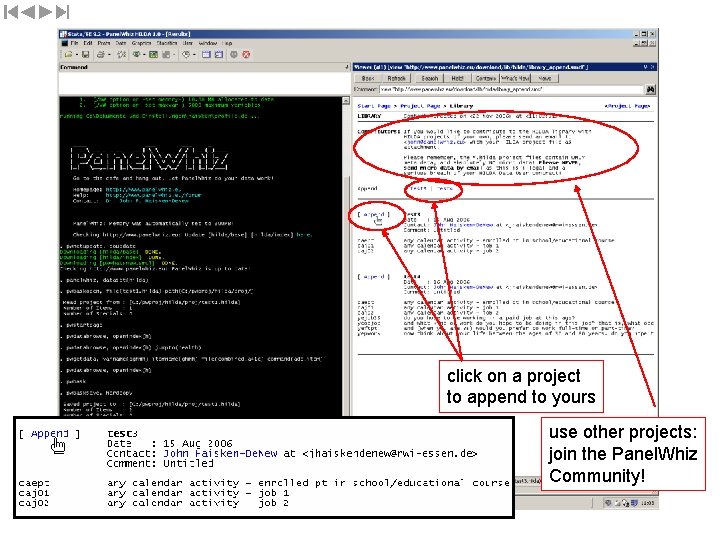Open the Window menu
Image resolution: width=720 pixels, height=540 pixels.
208,43
